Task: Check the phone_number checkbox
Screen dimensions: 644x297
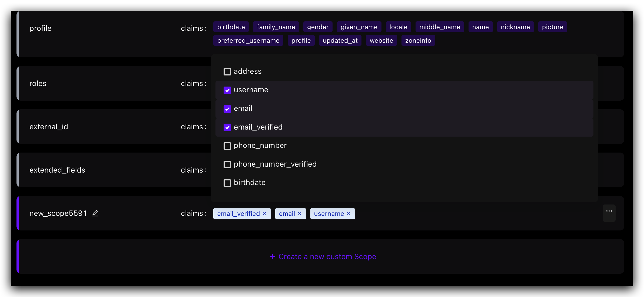Action: tap(227, 146)
